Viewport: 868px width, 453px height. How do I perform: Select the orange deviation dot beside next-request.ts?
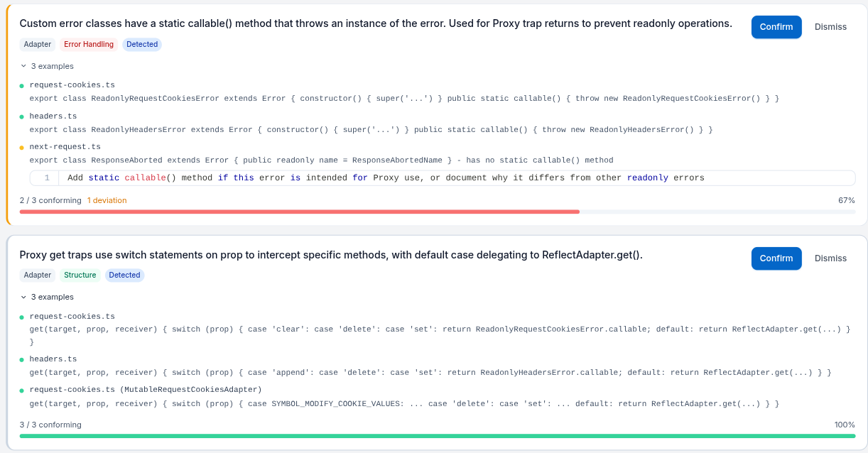click(22, 146)
